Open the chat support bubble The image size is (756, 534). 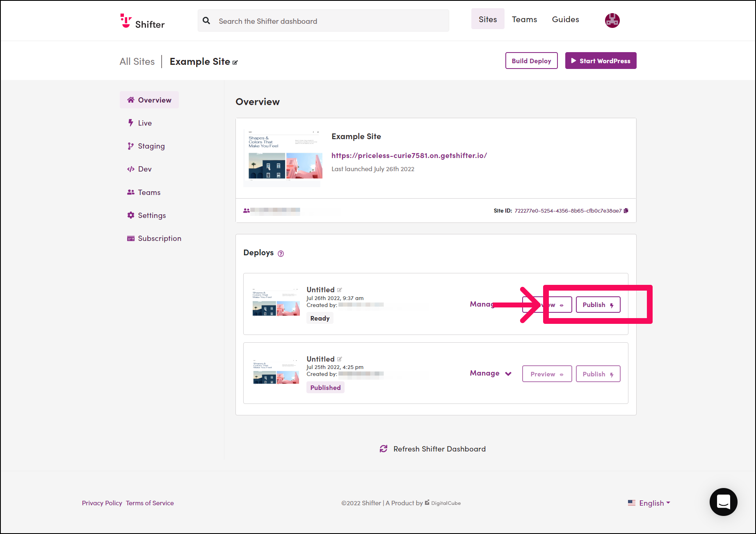724,502
